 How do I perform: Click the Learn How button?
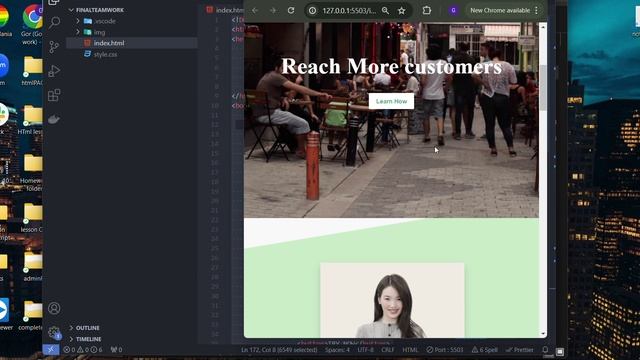(391, 101)
